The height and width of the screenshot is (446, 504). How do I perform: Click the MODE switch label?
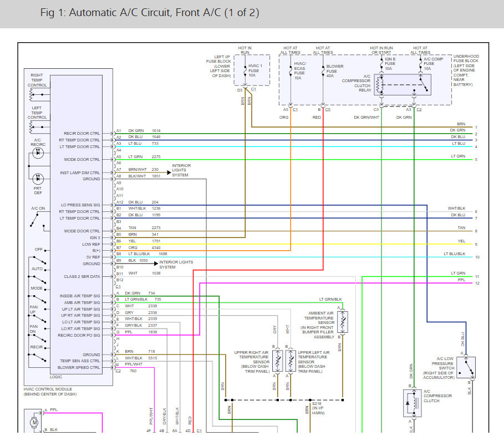(37, 288)
